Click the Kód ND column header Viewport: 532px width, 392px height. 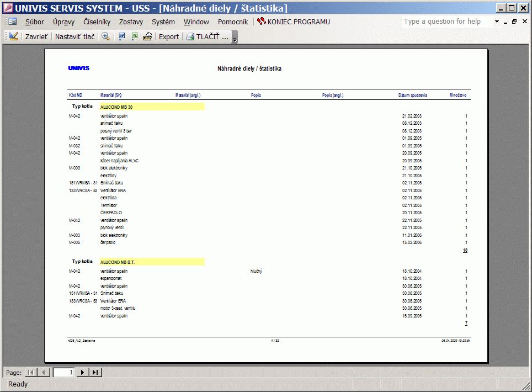pyautogui.click(x=76, y=95)
